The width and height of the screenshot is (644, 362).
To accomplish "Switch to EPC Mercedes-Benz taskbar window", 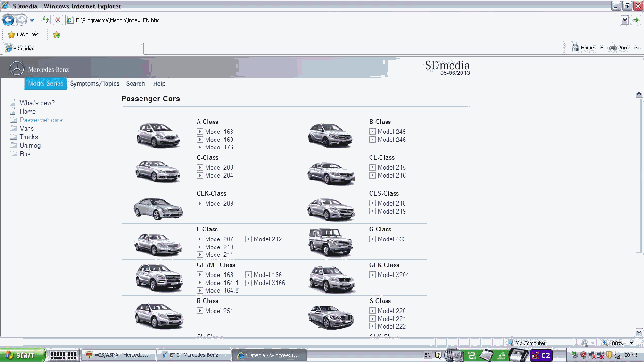I will [194, 355].
